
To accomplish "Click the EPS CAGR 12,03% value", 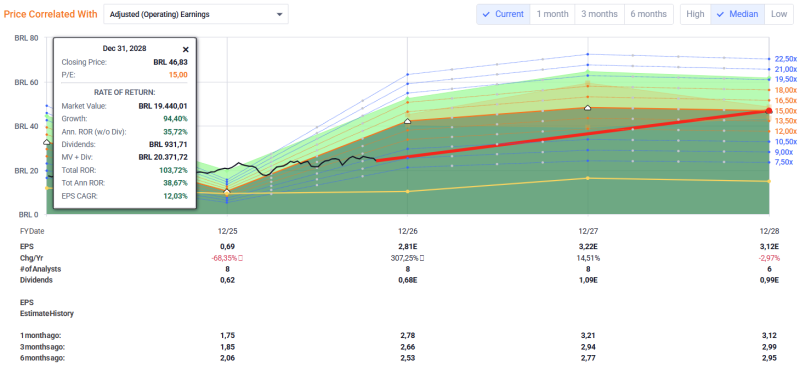I will (176, 196).
